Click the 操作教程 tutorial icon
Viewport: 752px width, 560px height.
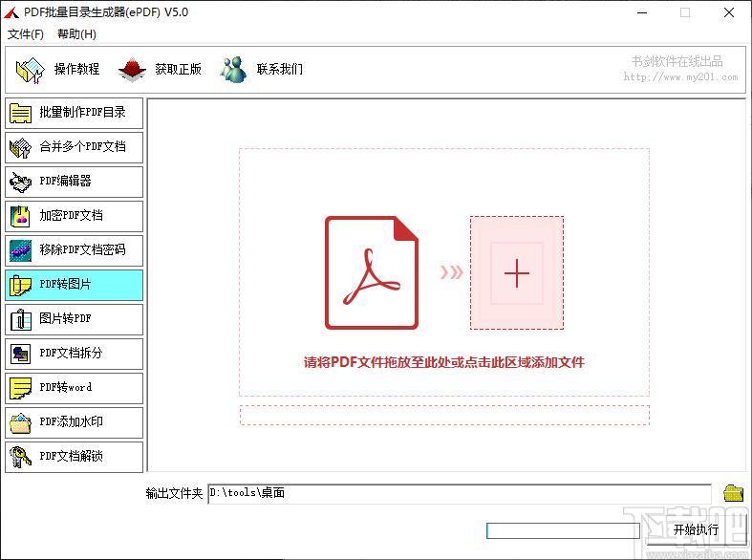pyautogui.click(x=31, y=69)
